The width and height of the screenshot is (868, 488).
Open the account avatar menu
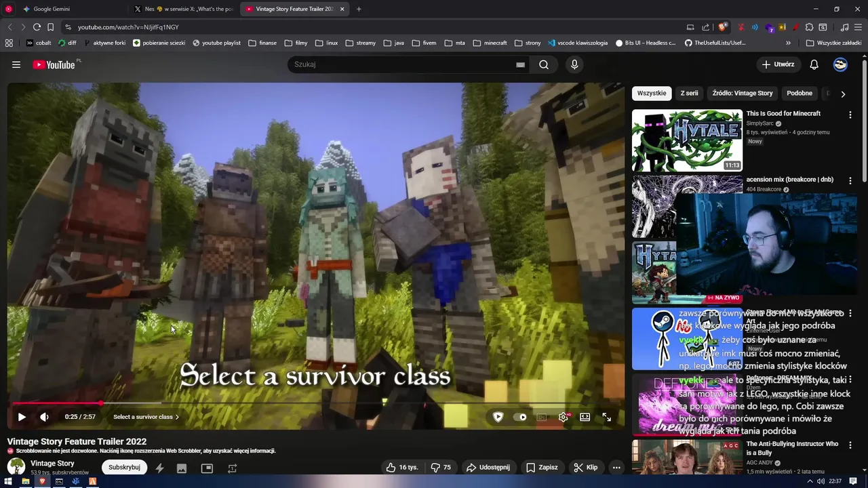pyautogui.click(x=840, y=64)
